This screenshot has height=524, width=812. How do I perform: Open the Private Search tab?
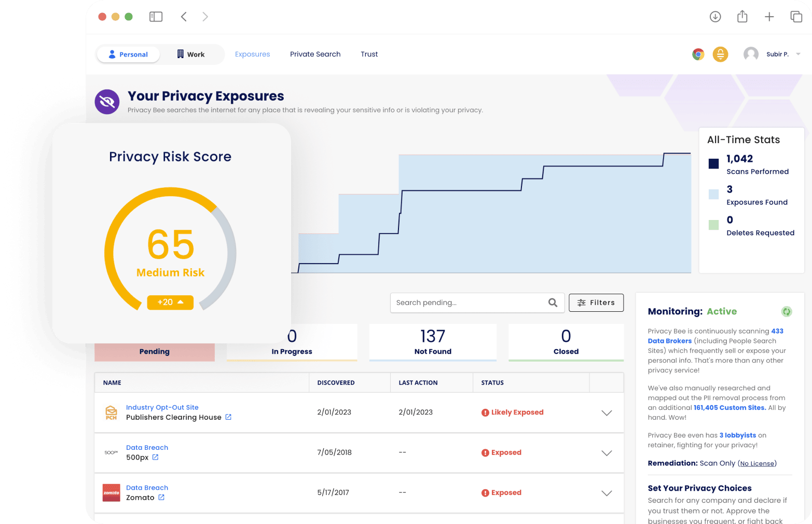(x=315, y=54)
